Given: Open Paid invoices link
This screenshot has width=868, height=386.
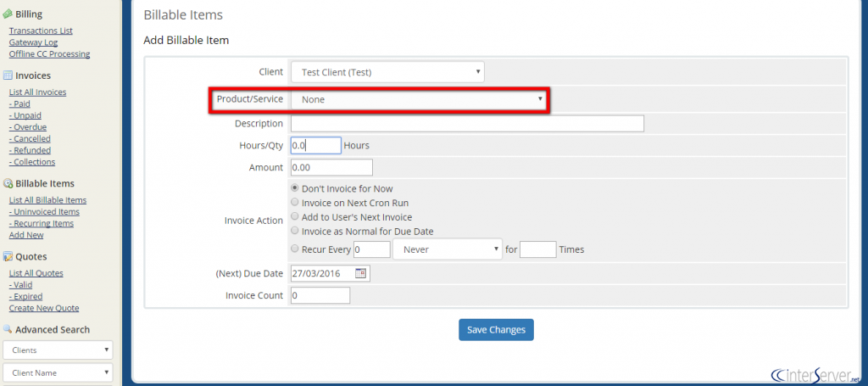Looking at the screenshot, I should 19,103.
